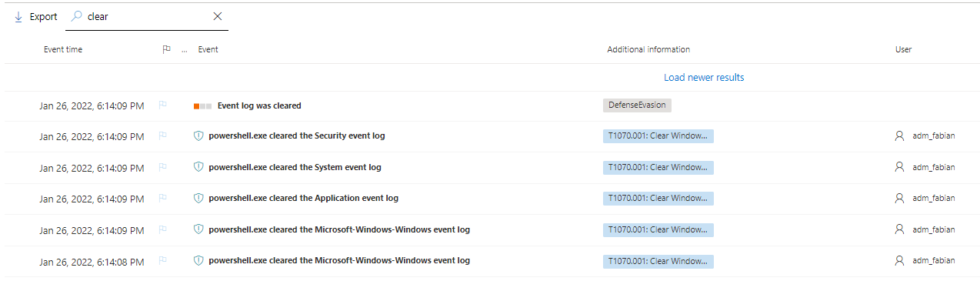Clear the search with the X icon

tap(217, 16)
